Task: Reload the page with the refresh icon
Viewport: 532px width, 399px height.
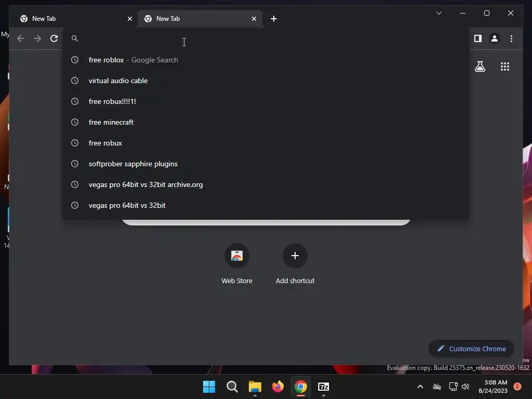Action: pyautogui.click(x=54, y=38)
